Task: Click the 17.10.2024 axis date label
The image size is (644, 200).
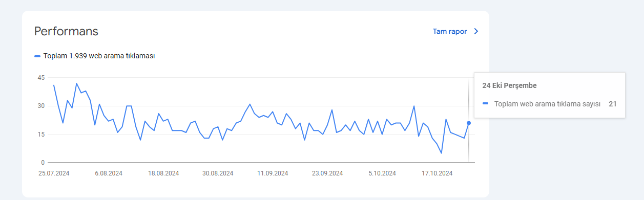Action: point(437,173)
